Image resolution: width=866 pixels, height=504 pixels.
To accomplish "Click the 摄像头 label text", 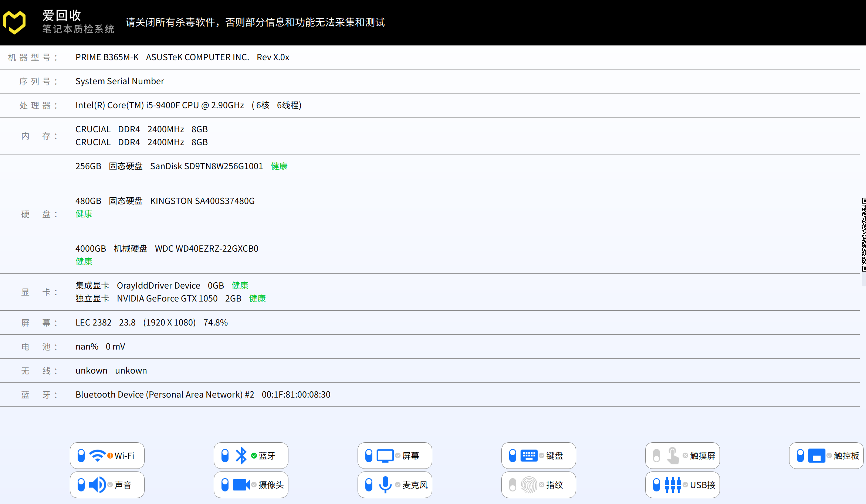I will (271, 485).
